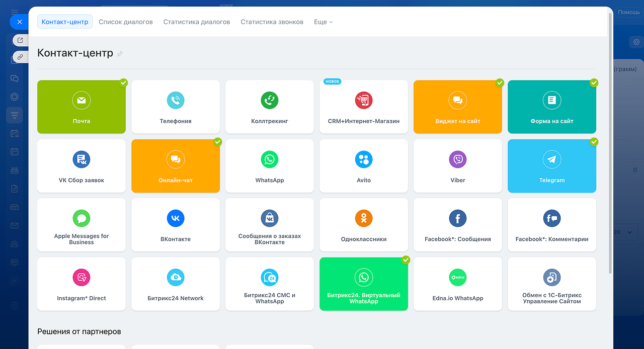Select the Edna.io WhatsApp icon
The height and width of the screenshot is (349, 644).
coord(458,277)
